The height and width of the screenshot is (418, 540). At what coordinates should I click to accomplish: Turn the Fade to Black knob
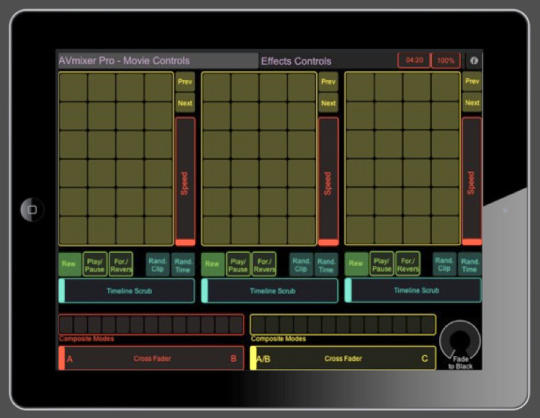click(460, 341)
